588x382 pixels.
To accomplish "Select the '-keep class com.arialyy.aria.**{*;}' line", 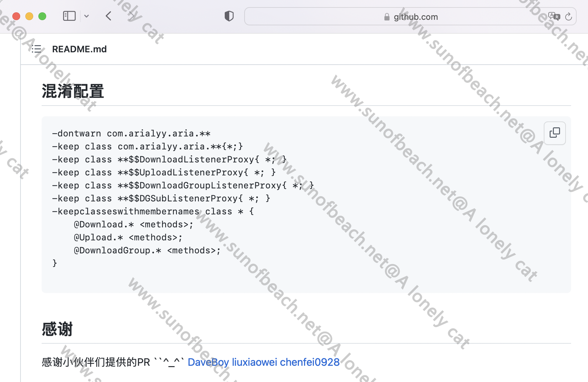I will [x=148, y=146].
